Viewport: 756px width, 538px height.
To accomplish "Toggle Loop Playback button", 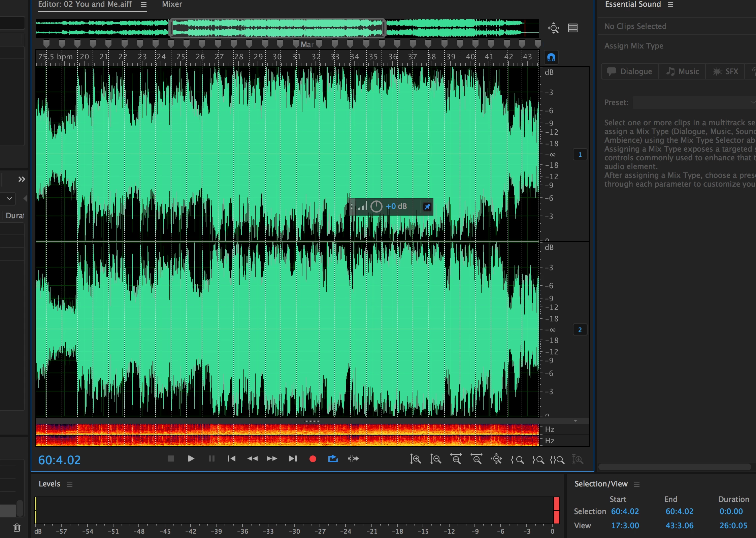I will [333, 458].
